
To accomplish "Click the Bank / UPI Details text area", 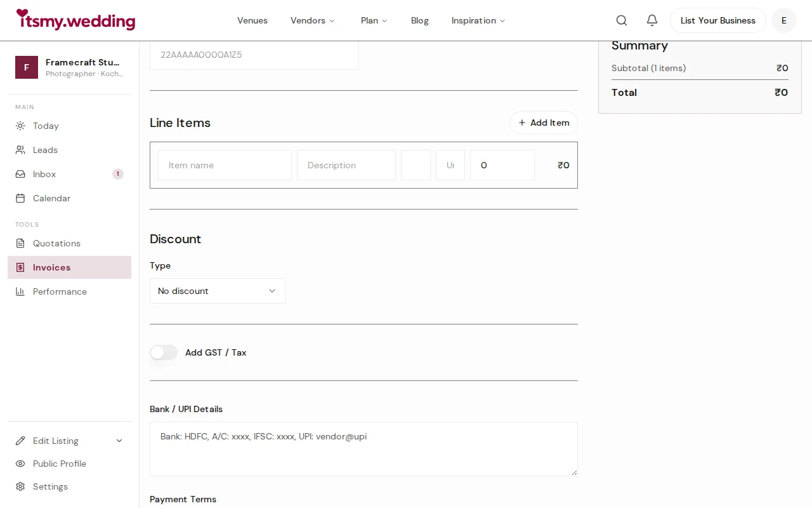I will (x=363, y=449).
